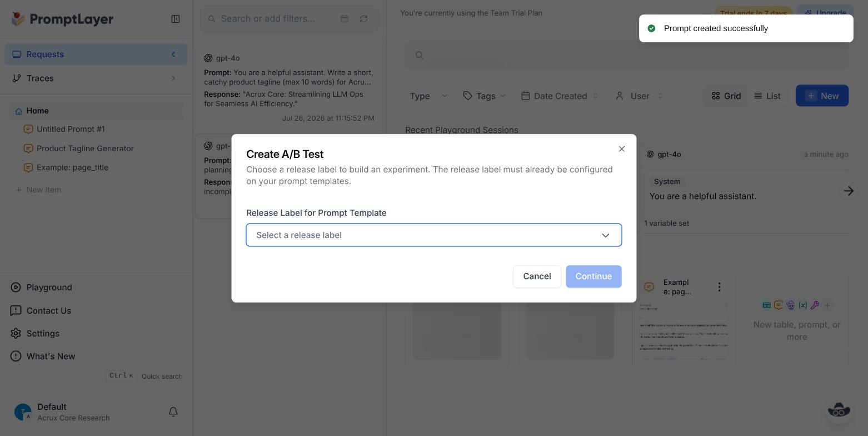Open Playground
This screenshot has width=868, height=436.
pyautogui.click(x=49, y=288)
